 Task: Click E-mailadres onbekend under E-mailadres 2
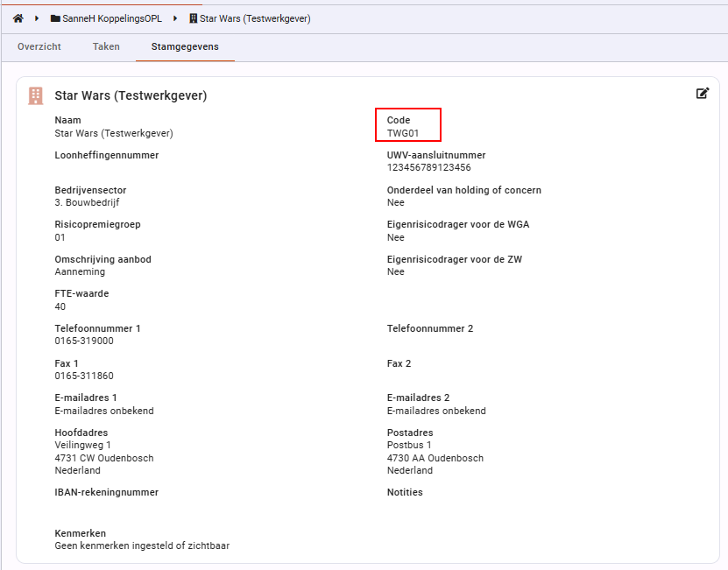(x=436, y=411)
